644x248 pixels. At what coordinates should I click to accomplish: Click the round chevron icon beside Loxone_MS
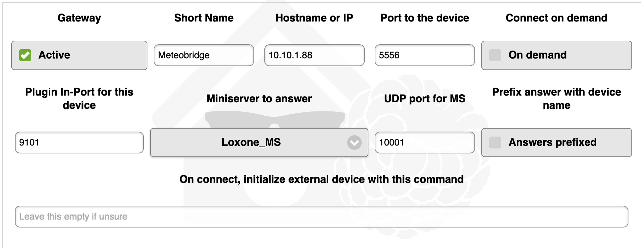tap(354, 143)
